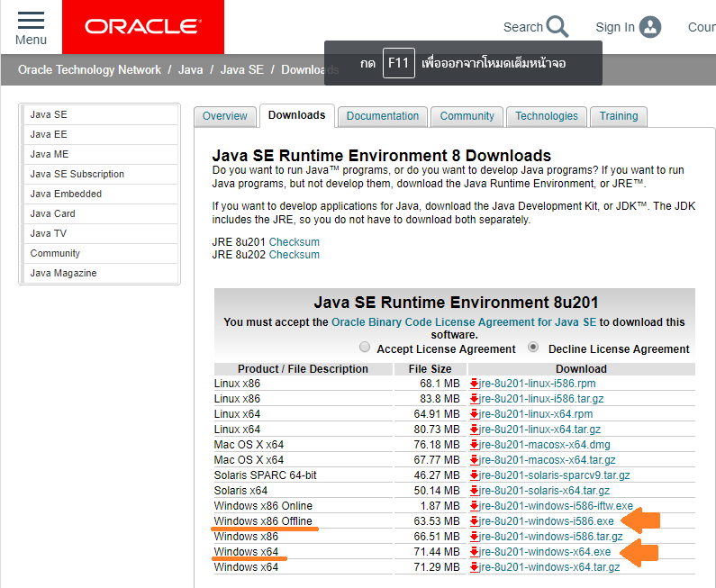Click download arrow icon for jre-8u201-windows-i586.exe
This screenshot has width=716, height=588.
(474, 521)
